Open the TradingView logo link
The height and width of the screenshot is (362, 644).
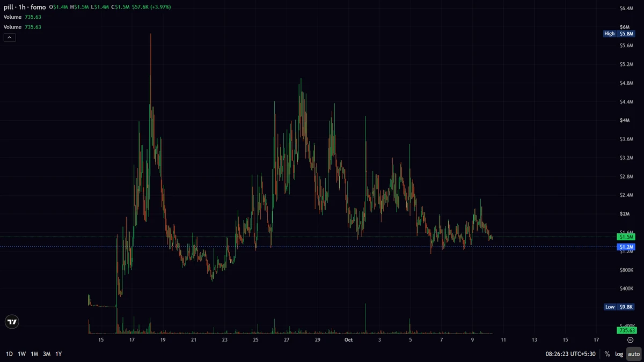click(12, 322)
